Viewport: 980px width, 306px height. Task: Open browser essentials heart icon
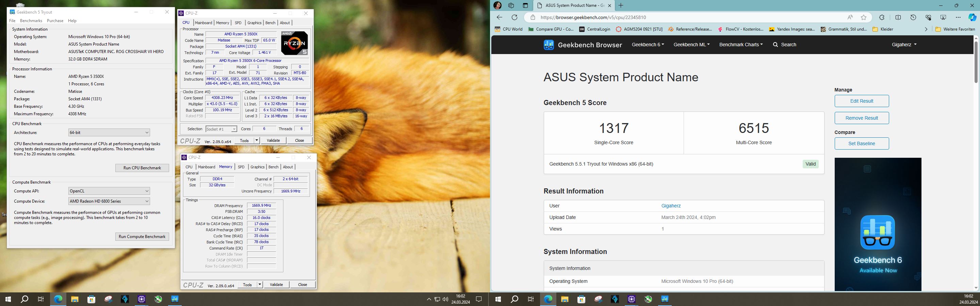pyautogui.click(x=928, y=17)
